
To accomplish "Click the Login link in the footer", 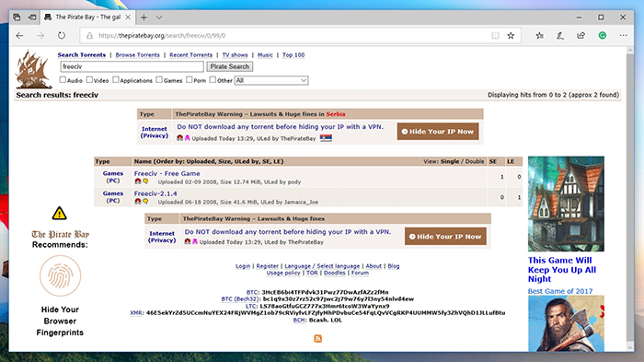I will 243,266.
